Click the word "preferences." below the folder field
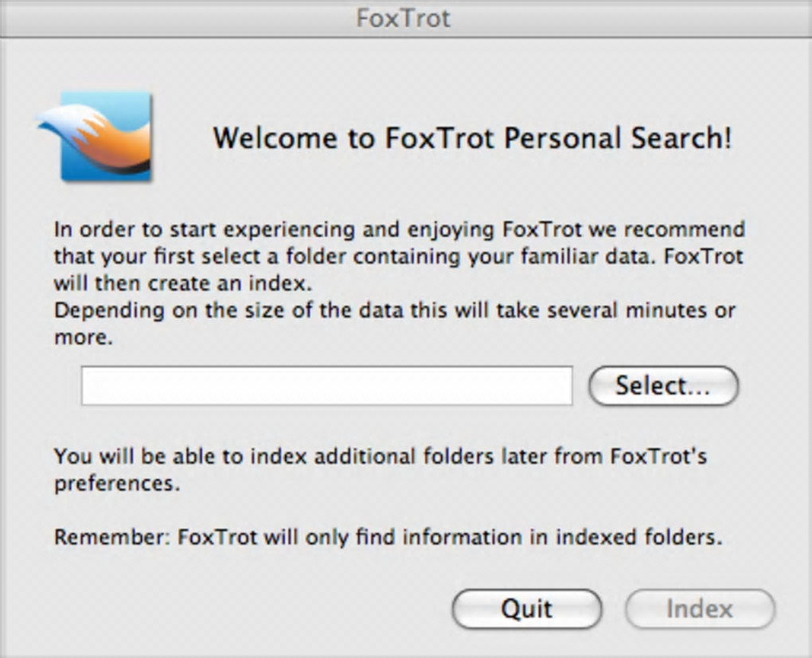Viewport: 812px width, 658px height. point(117,484)
